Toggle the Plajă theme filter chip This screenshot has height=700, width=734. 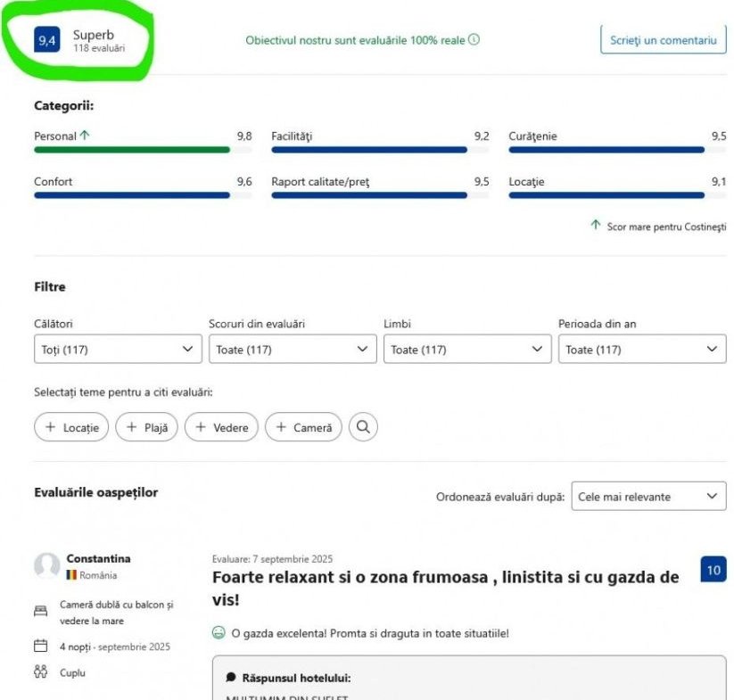click(147, 427)
